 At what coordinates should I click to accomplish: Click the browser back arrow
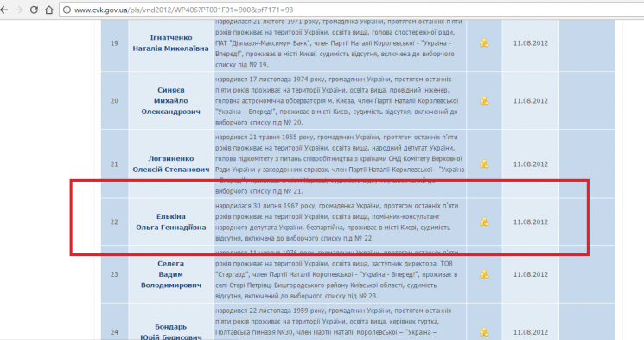click(3, 10)
